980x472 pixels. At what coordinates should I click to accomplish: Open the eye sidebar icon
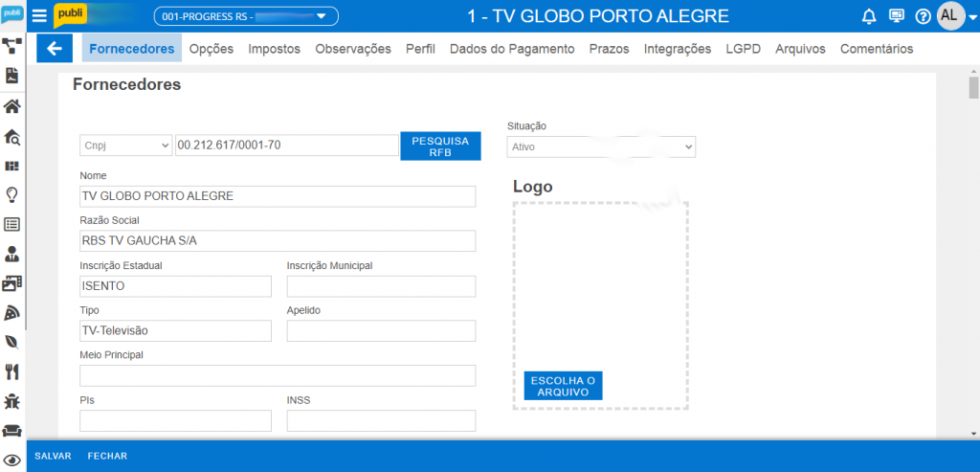[12, 461]
